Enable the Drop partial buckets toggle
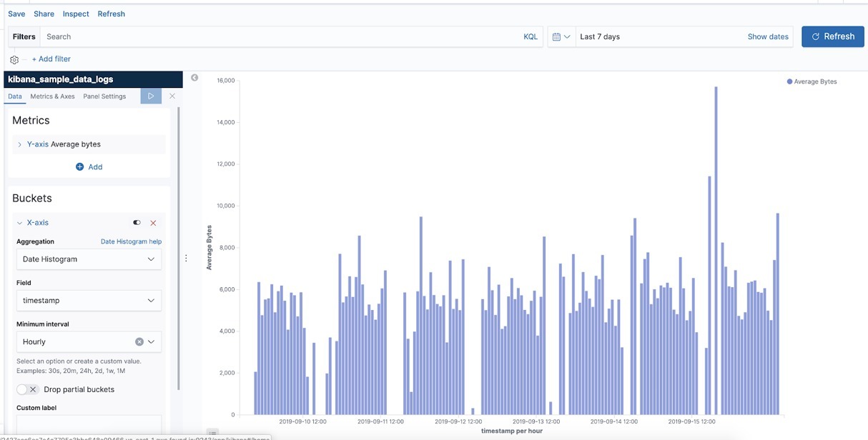The height and width of the screenshot is (440, 868). click(21, 389)
